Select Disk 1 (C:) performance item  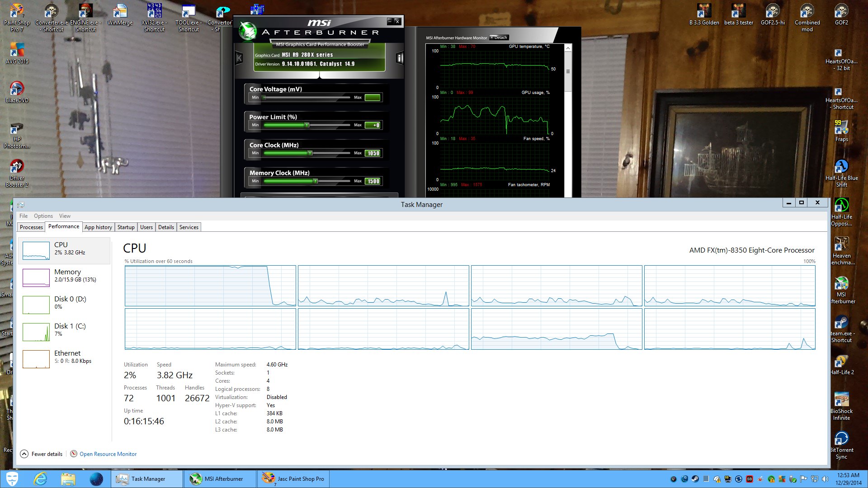(x=64, y=332)
